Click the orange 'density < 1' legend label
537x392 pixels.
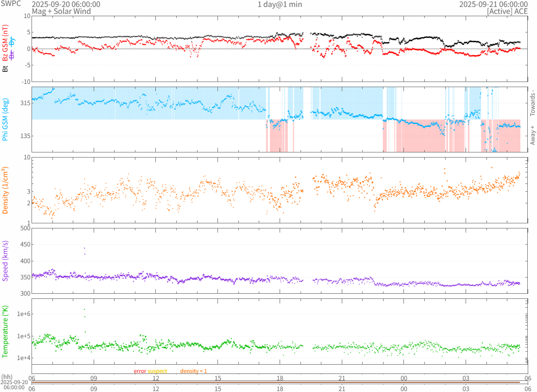[x=193, y=371]
